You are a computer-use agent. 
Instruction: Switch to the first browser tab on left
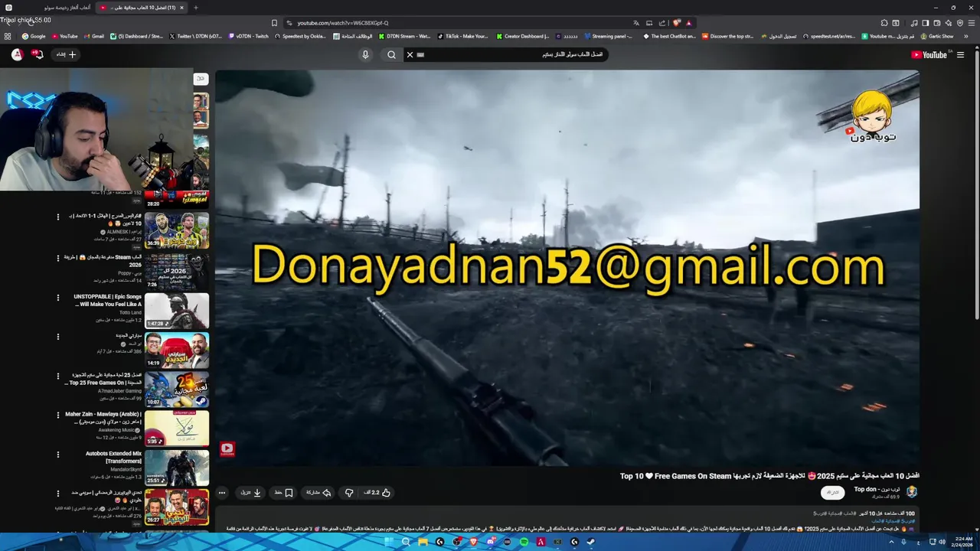(48, 8)
